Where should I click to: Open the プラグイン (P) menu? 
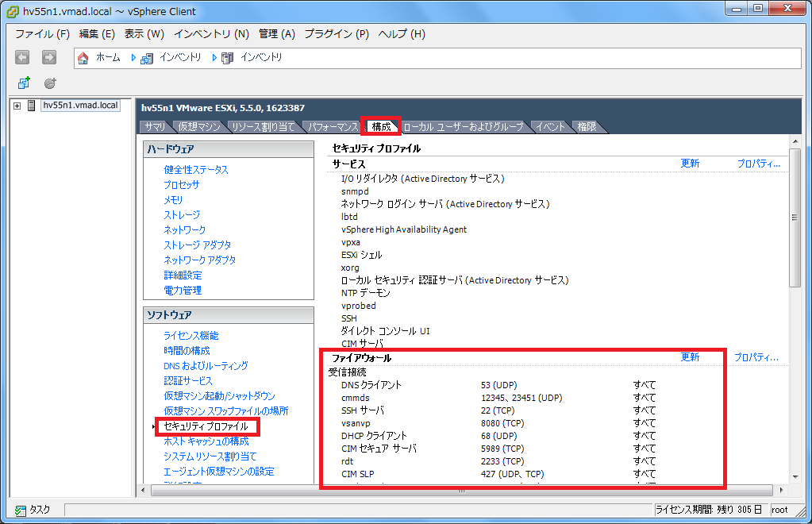click(337, 34)
